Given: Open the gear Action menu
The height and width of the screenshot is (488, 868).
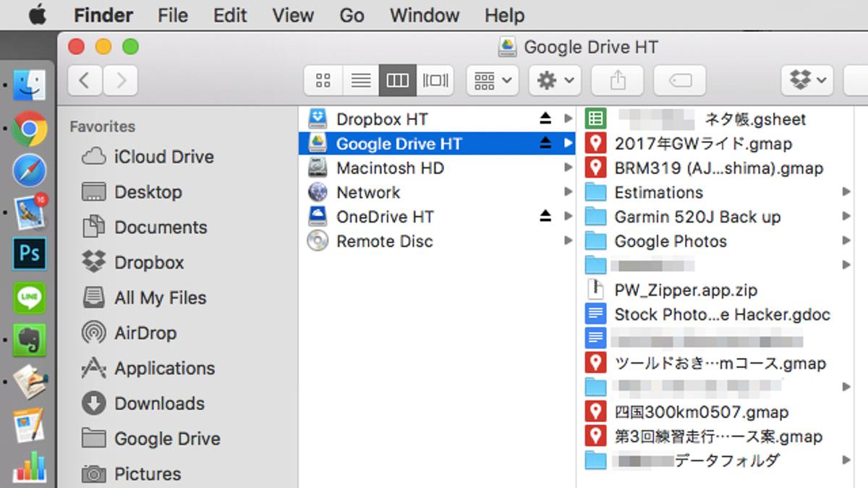Looking at the screenshot, I should click(x=555, y=80).
